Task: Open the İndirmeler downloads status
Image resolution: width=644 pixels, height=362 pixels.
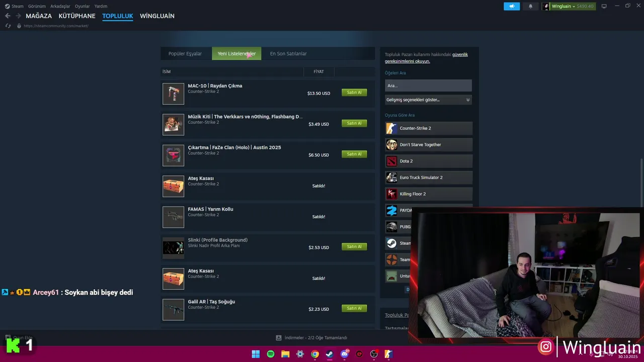Action: pyautogui.click(x=311, y=338)
